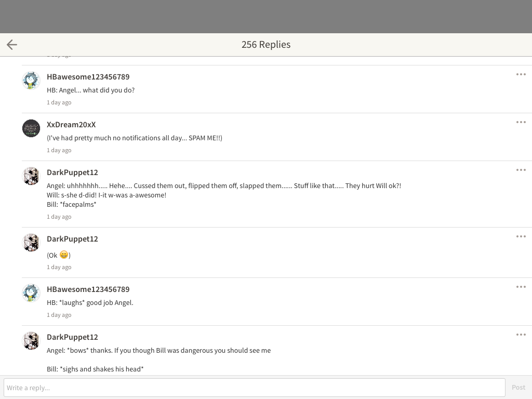The image size is (532, 399).
Task: Go back using the arrow icon
Action: [12, 45]
